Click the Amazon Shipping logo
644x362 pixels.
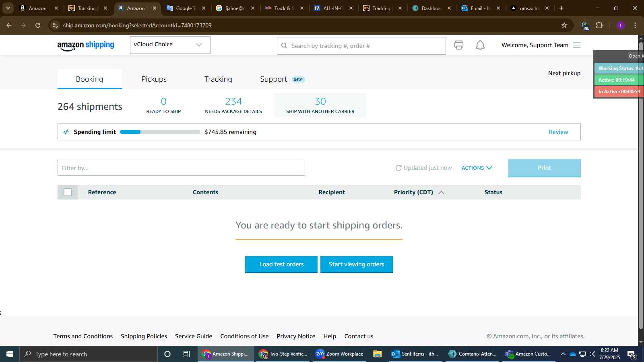[x=86, y=45]
